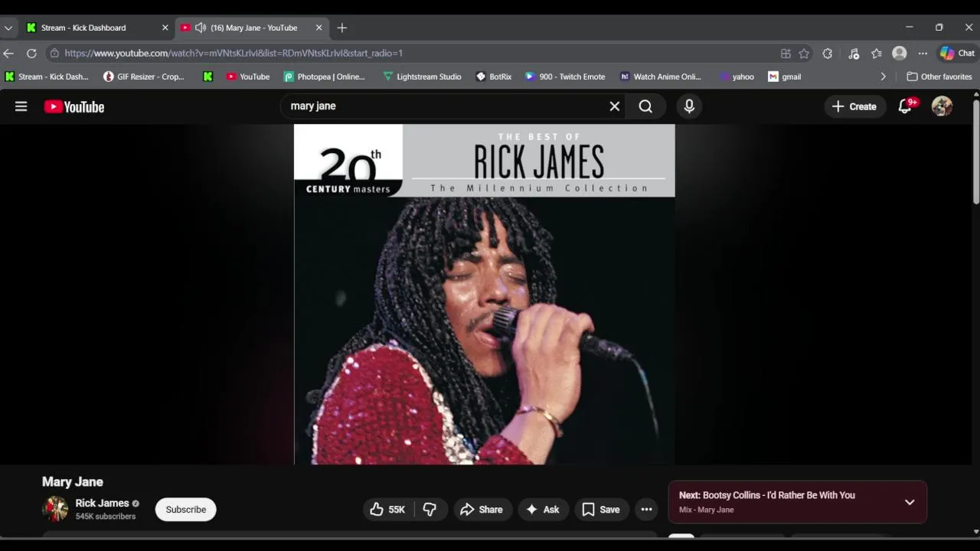This screenshot has height=551, width=980.
Task: Open the Other favorites folder
Action: click(x=939, y=77)
